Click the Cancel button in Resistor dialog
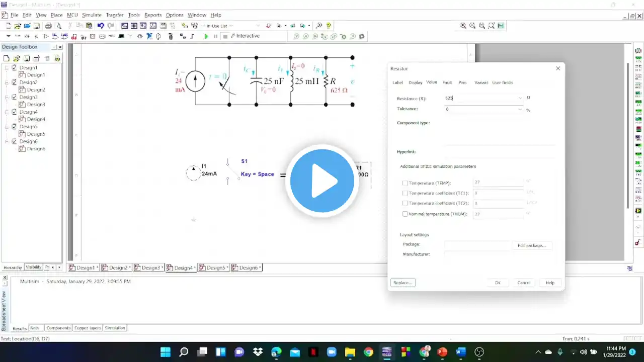 point(524,283)
